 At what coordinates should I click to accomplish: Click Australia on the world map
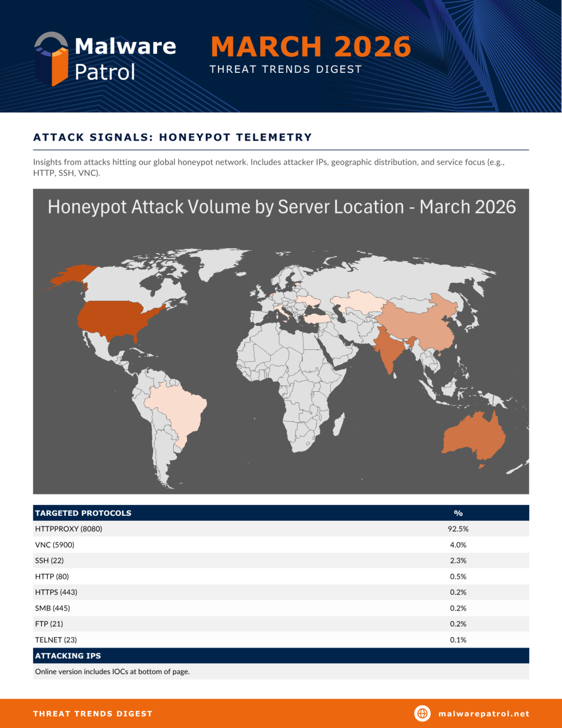(x=475, y=436)
